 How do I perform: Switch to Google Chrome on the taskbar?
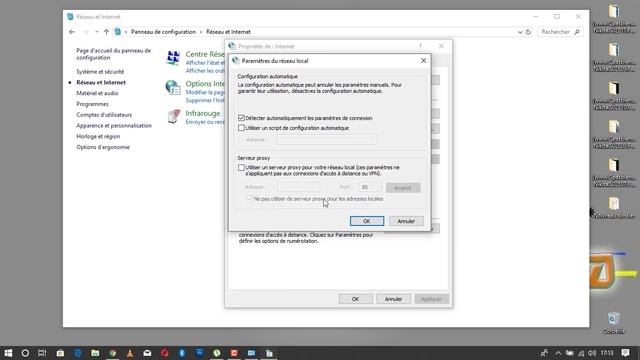113,353
